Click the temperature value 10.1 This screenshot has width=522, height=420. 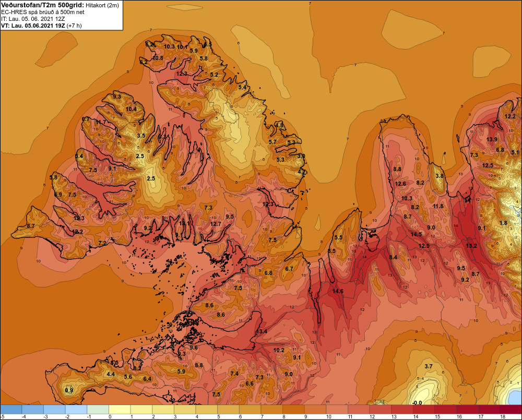tap(182, 47)
